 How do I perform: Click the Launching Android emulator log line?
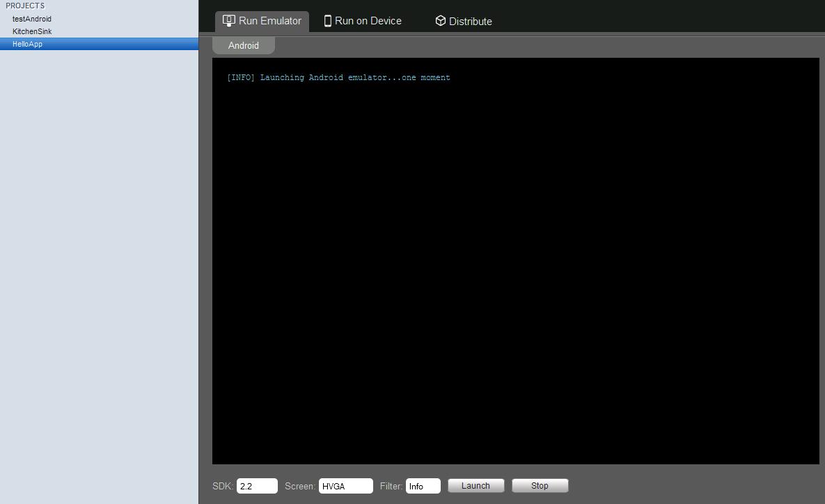click(338, 77)
